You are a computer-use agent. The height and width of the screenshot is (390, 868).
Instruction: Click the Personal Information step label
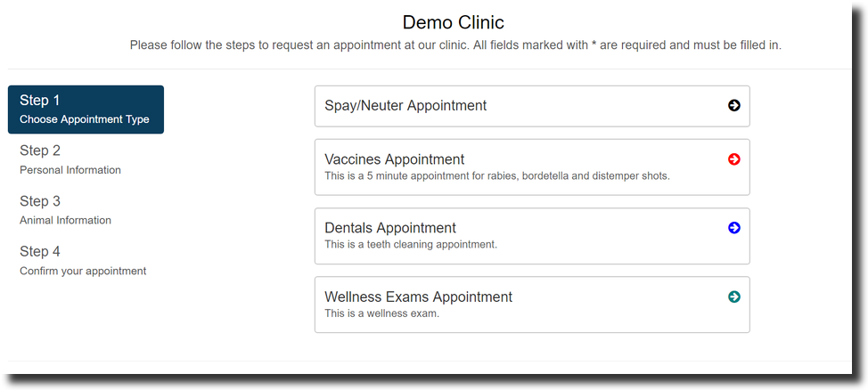[70, 170]
